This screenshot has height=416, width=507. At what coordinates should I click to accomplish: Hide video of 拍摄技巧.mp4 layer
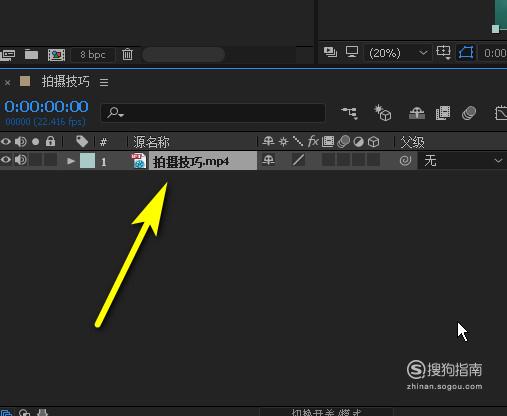[x=6, y=160]
